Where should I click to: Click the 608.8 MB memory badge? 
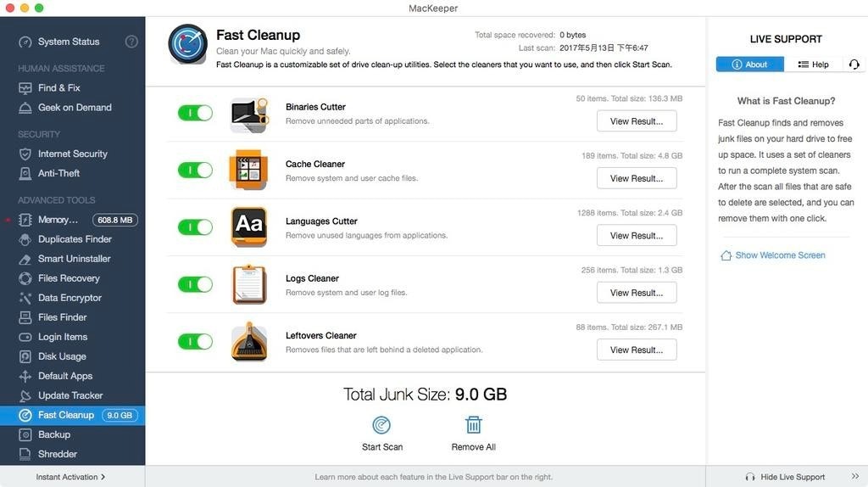click(115, 220)
